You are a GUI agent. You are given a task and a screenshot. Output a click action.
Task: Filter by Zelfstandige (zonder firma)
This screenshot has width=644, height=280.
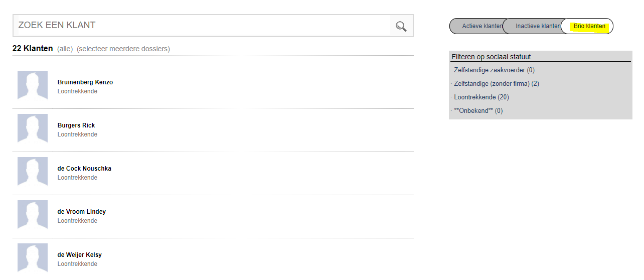pyautogui.click(x=496, y=84)
